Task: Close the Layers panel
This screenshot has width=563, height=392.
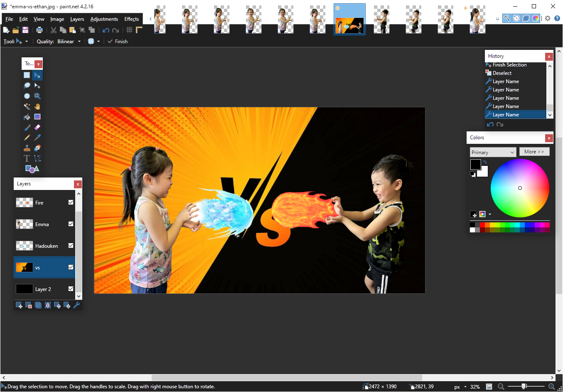Action: click(78, 184)
